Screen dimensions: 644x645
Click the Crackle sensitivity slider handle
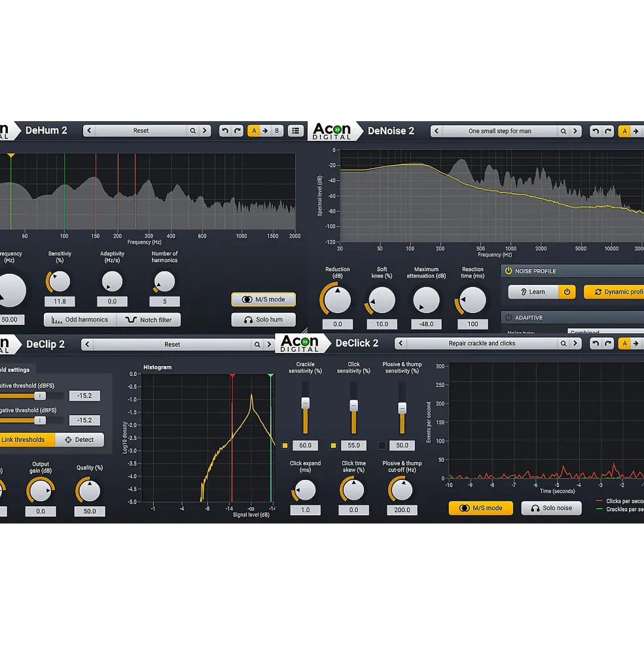tap(305, 403)
